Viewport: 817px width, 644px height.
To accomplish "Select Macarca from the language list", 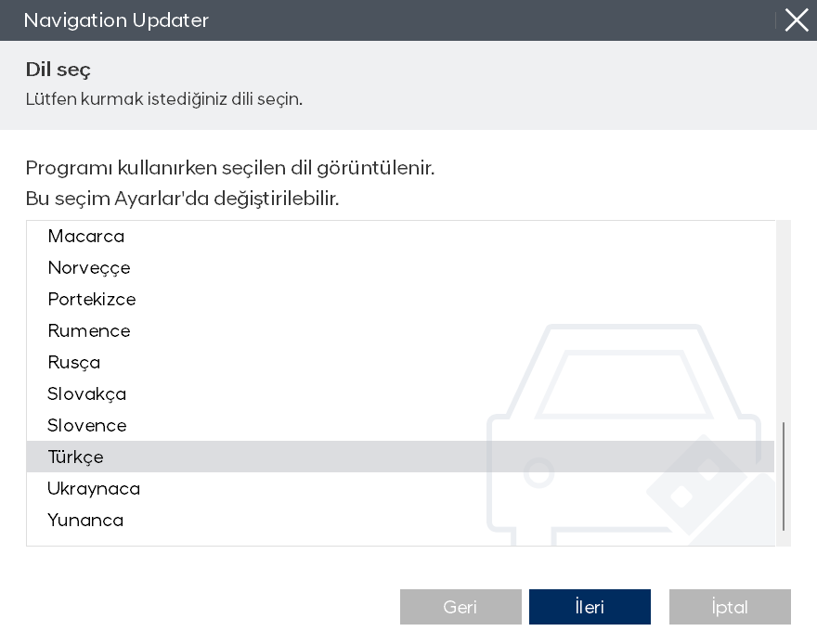I will click(x=86, y=237).
